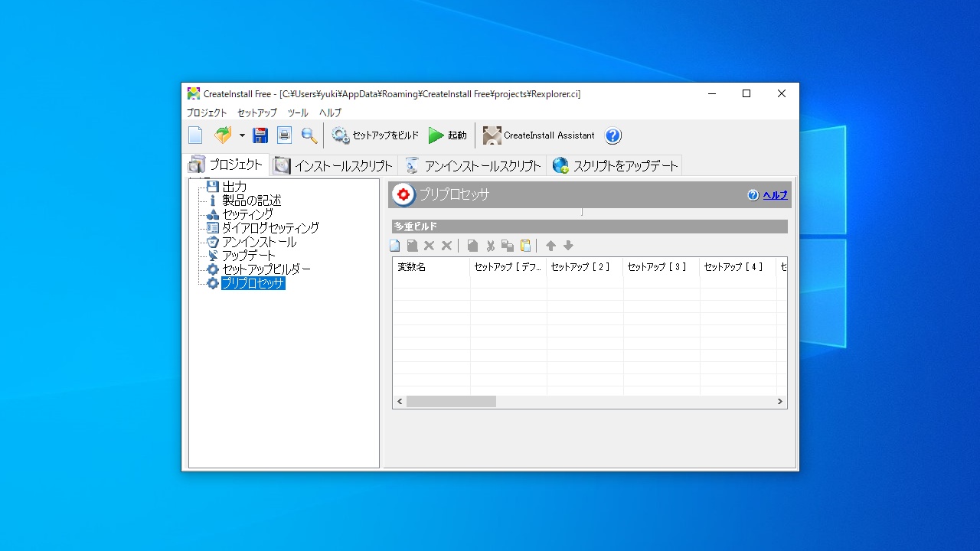
Task: Click the X delete icon beside grey save icon
Action: click(429, 246)
